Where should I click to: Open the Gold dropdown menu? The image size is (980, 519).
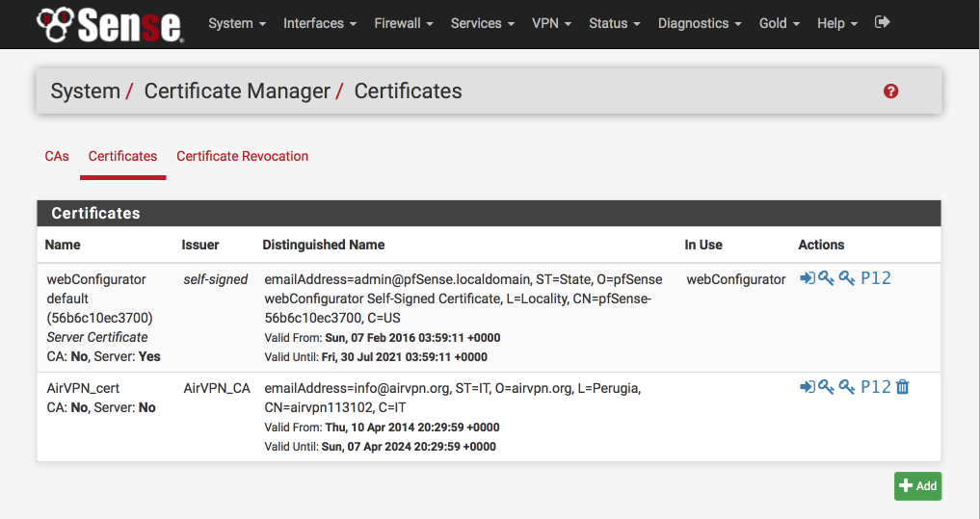coord(780,23)
